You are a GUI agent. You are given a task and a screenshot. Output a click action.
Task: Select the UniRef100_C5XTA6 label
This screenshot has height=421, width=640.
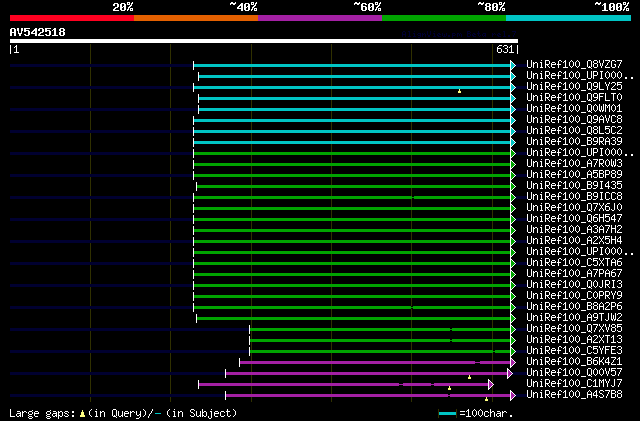[574, 263]
